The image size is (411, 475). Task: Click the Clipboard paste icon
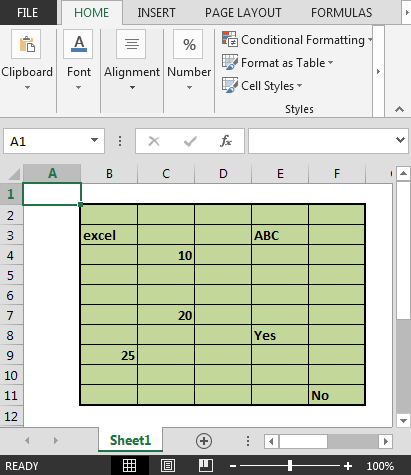[x=26, y=44]
